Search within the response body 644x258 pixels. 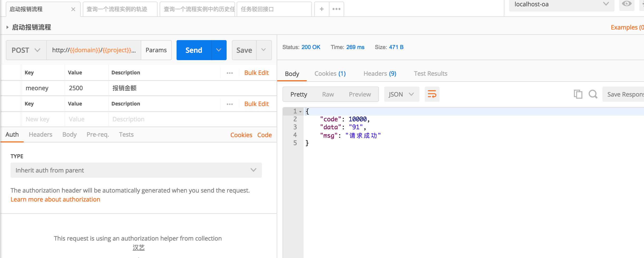(593, 94)
